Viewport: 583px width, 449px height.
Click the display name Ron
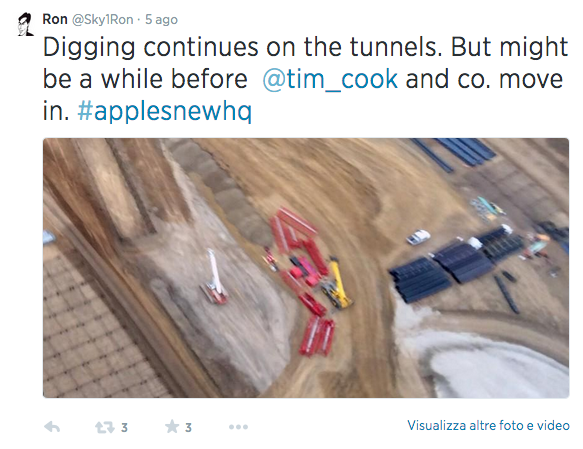[55, 19]
